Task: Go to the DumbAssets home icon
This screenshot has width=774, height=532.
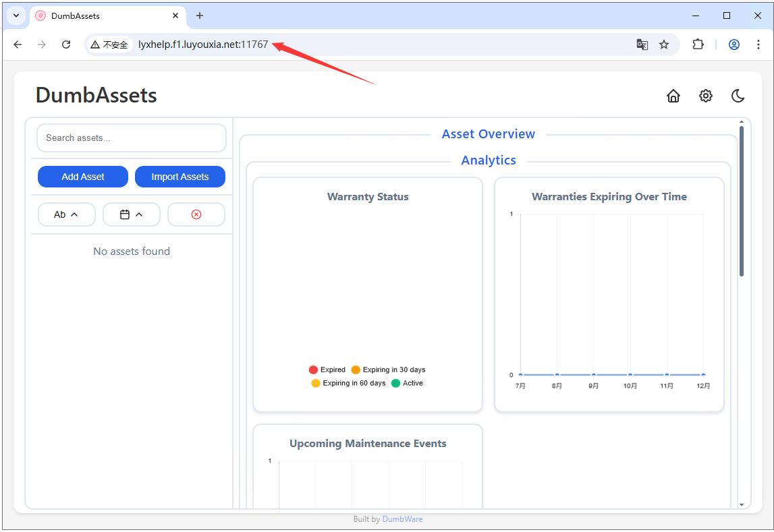Action: pyautogui.click(x=673, y=96)
